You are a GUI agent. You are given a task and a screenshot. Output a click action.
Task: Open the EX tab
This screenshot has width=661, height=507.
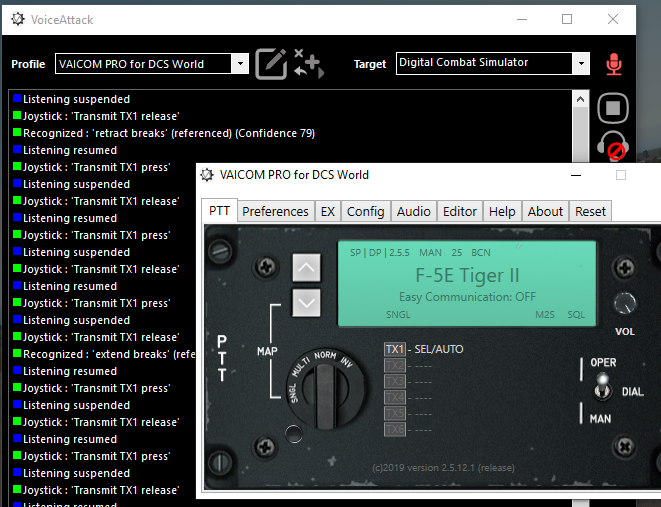point(328,211)
